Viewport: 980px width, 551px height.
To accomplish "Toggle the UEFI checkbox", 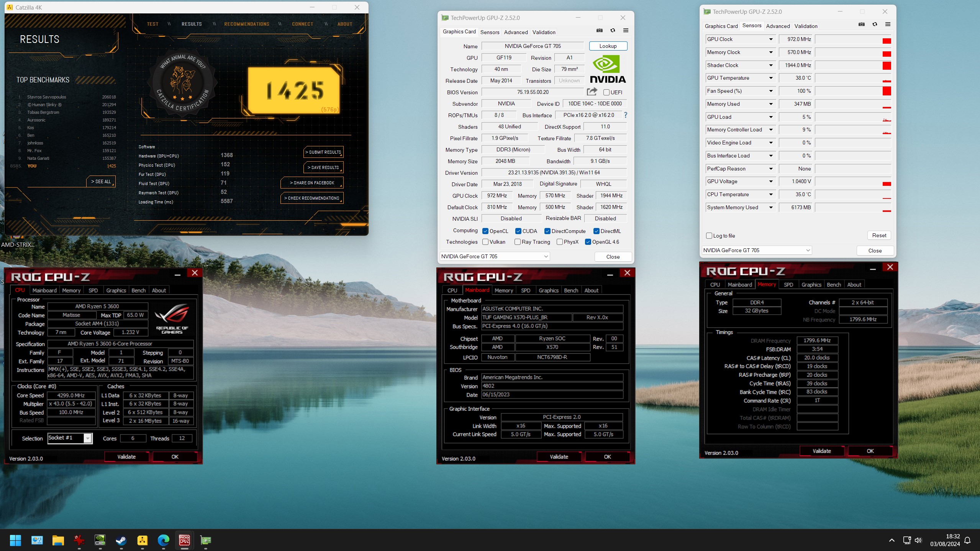I will (x=606, y=92).
